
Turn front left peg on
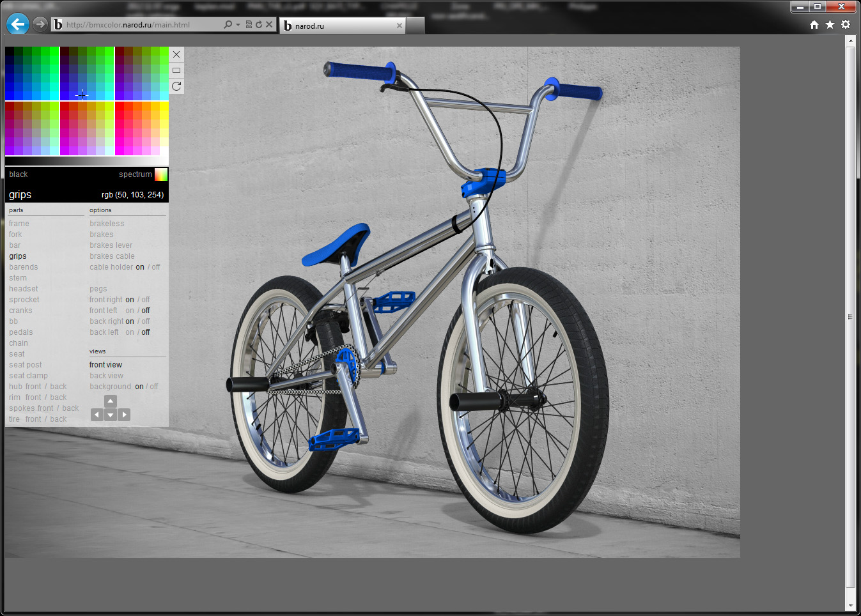click(x=130, y=311)
